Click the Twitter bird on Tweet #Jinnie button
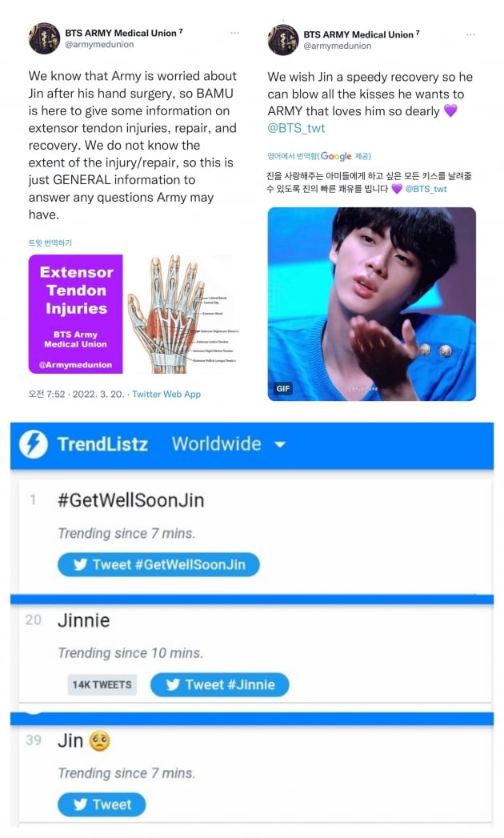The image size is (504, 838). tap(173, 684)
